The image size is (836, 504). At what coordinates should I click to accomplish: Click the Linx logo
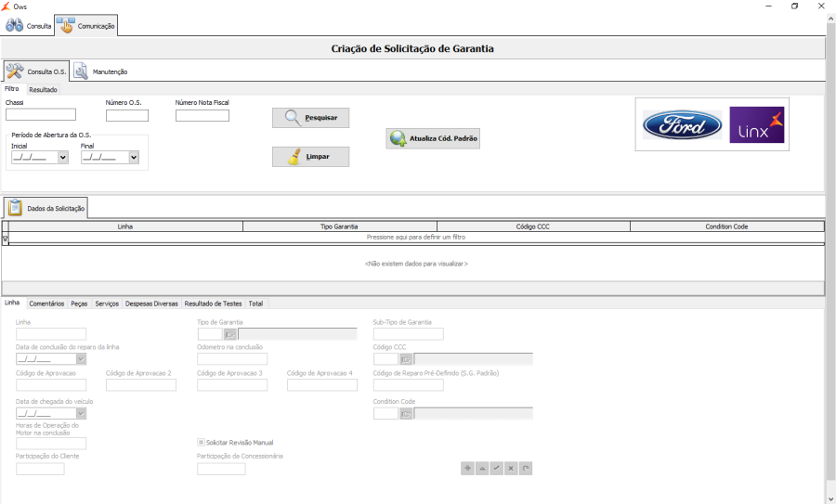(756, 124)
